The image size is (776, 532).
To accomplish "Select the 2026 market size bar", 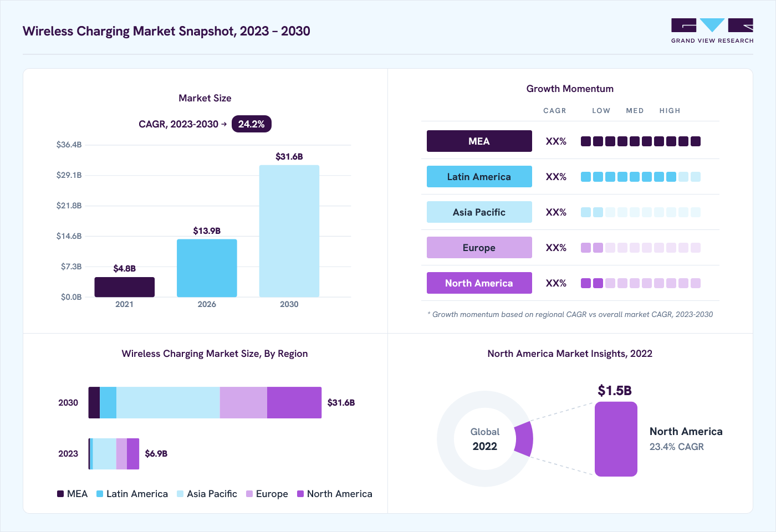I will [x=207, y=268].
